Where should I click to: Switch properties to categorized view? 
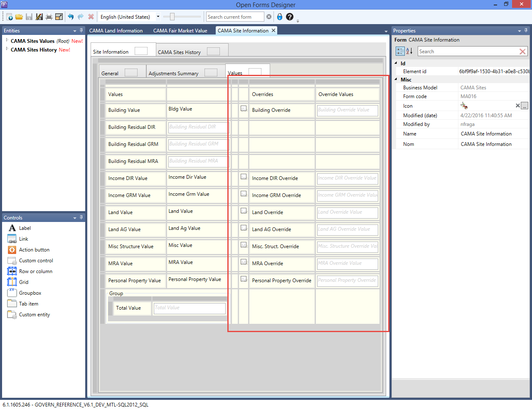(x=400, y=51)
